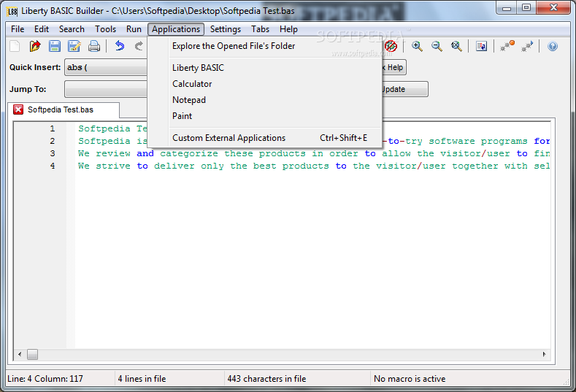Click the macro icon with blue arrow

[527, 46]
